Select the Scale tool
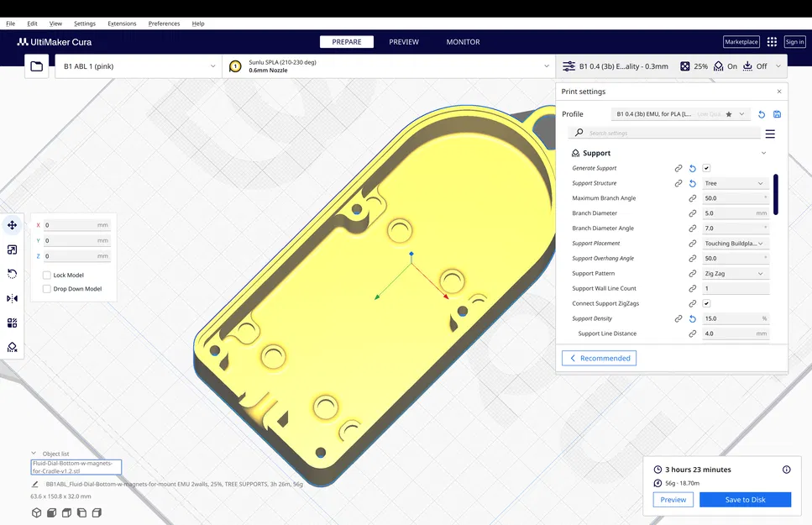 tap(13, 249)
